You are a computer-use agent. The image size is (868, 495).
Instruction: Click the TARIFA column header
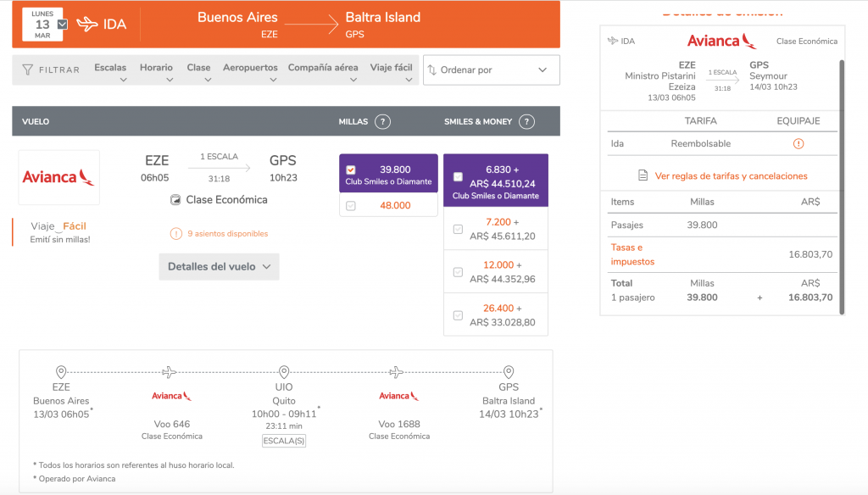700,120
